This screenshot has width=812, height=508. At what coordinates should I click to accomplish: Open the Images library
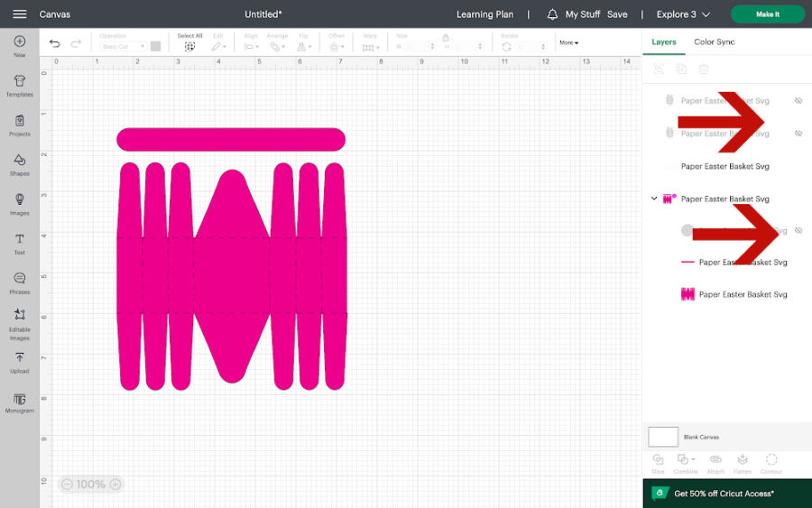(x=19, y=204)
